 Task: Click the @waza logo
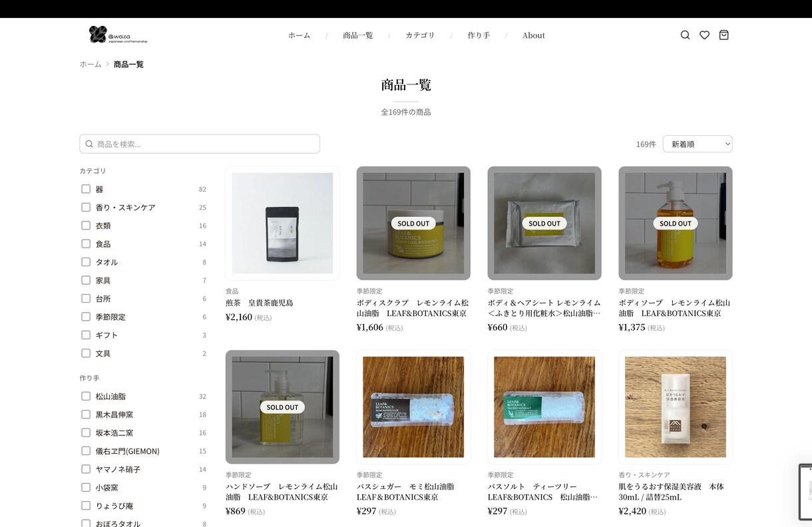[118, 35]
